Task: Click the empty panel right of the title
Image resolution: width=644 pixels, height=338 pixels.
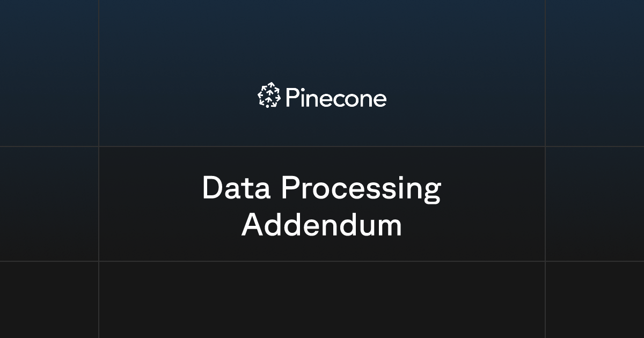Action: pyautogui.click(x=595, y=204)
